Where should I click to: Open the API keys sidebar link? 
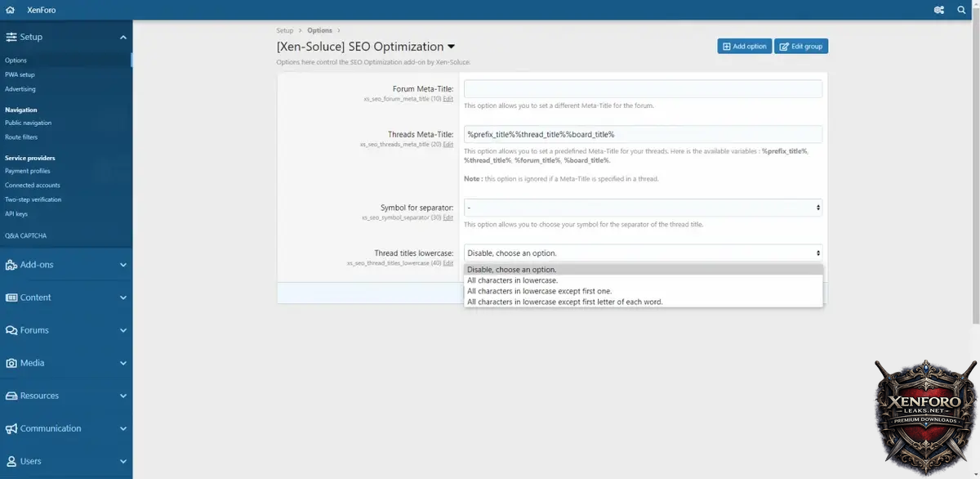point(16,214)
